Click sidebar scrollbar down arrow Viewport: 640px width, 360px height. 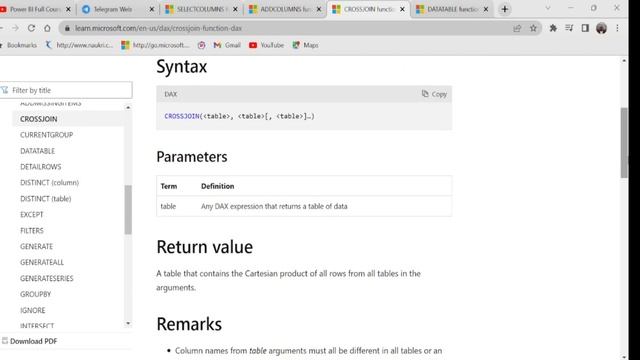128,324
